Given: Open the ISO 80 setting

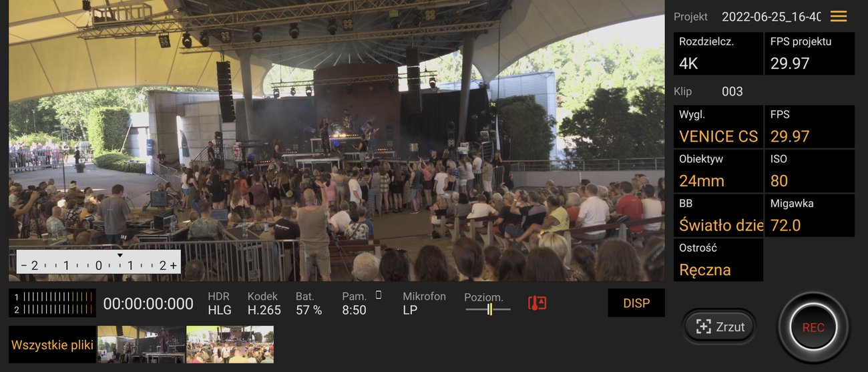Looking at the screenshot, I should tap(809, 171).
